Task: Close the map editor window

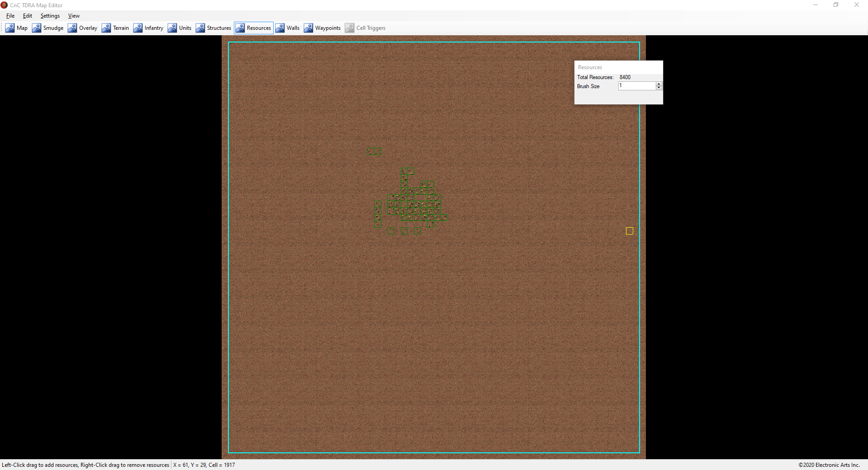Action: pos(857,5)
